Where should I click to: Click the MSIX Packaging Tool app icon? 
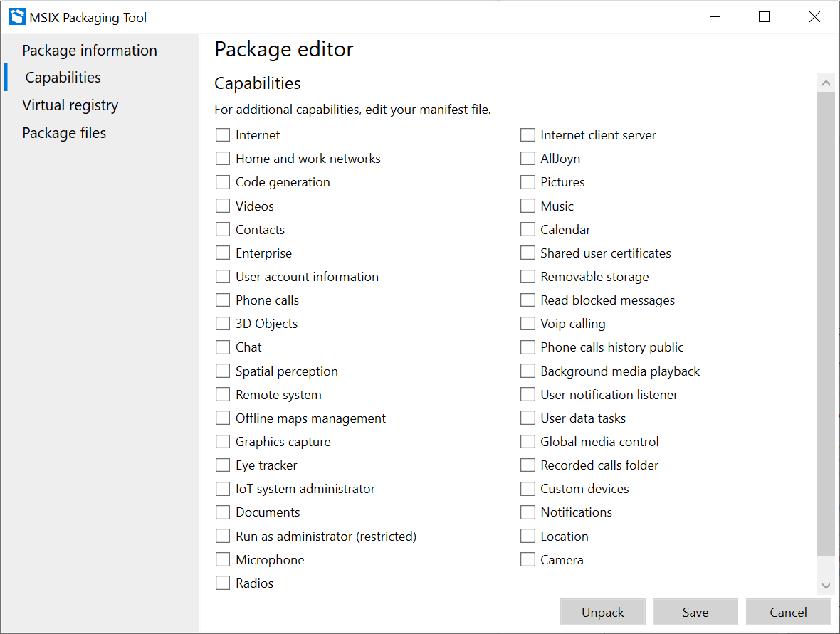pos(16,17)
